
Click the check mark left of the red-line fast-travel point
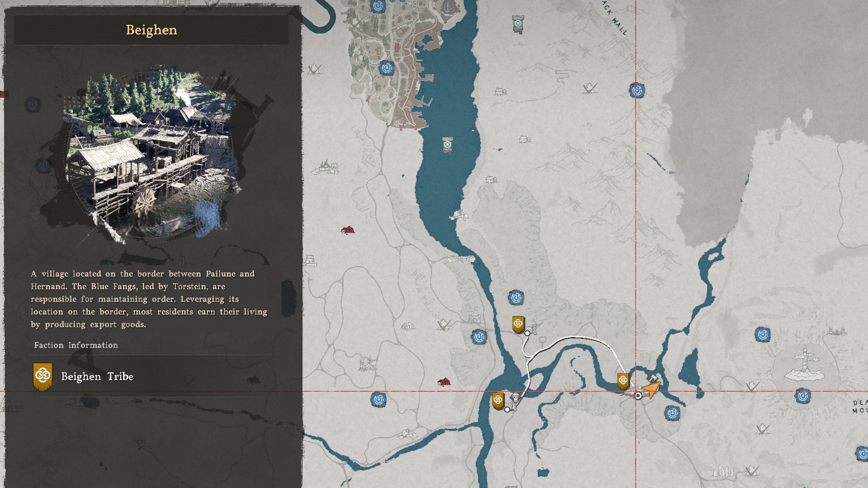click(590, 88)
